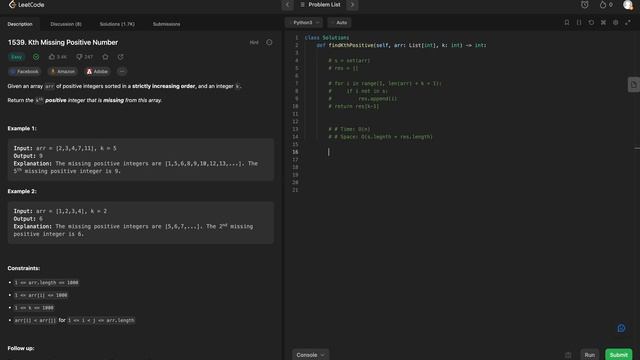The width and height of the screenshot is (640, 360).
Task: Open the Discussion tab
Action: coord(66,24)
